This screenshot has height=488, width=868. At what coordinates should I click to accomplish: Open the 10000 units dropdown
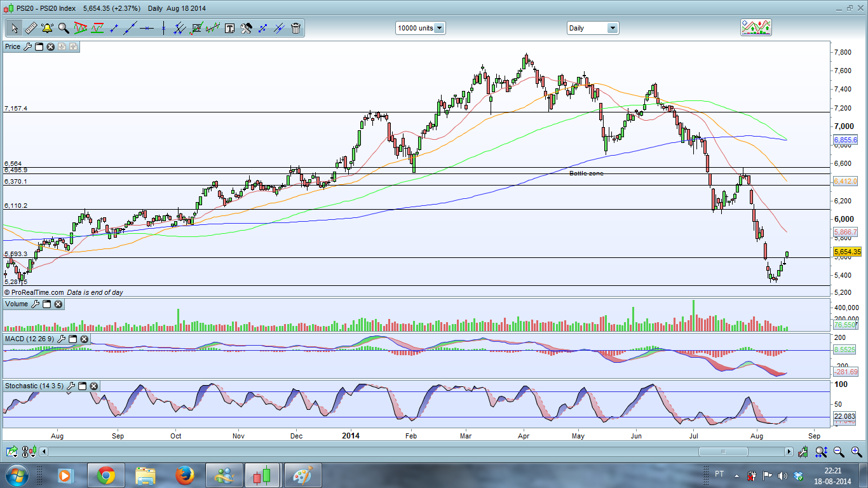coord(420,28)
